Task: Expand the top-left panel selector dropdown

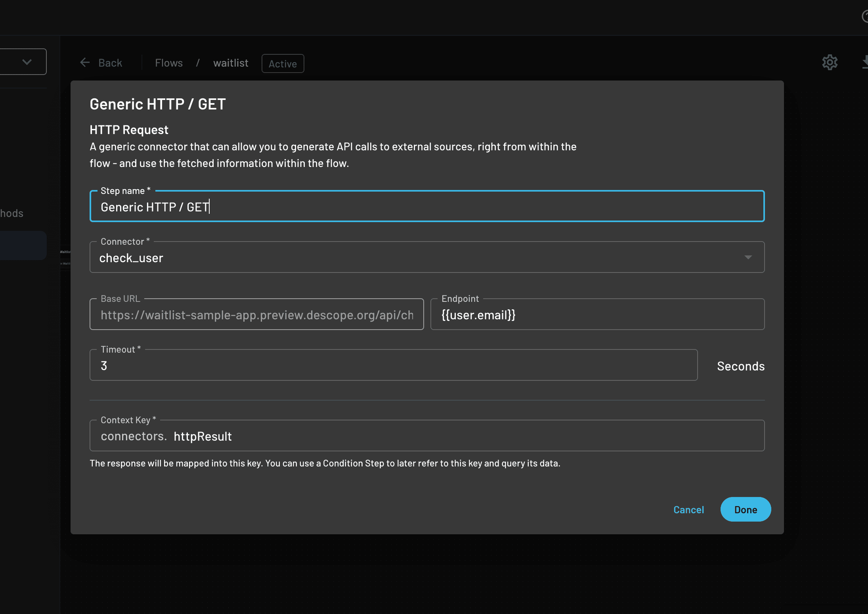Action: coord(27,61)
